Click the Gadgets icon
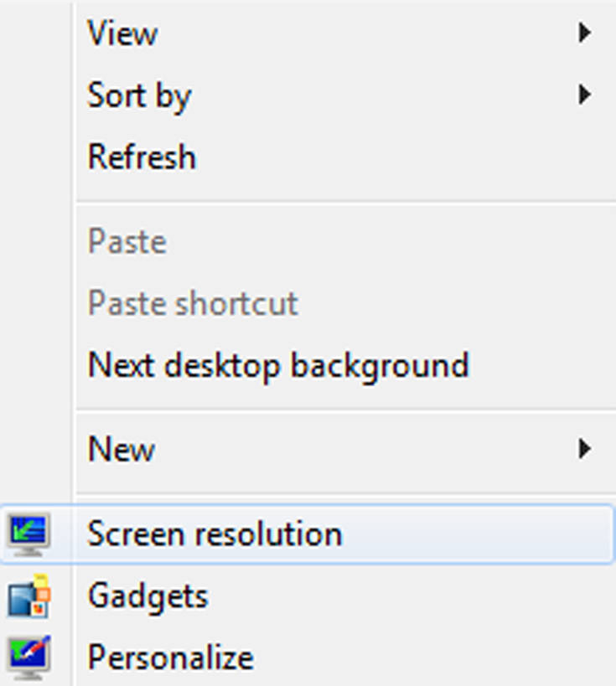 coord(28,596)
